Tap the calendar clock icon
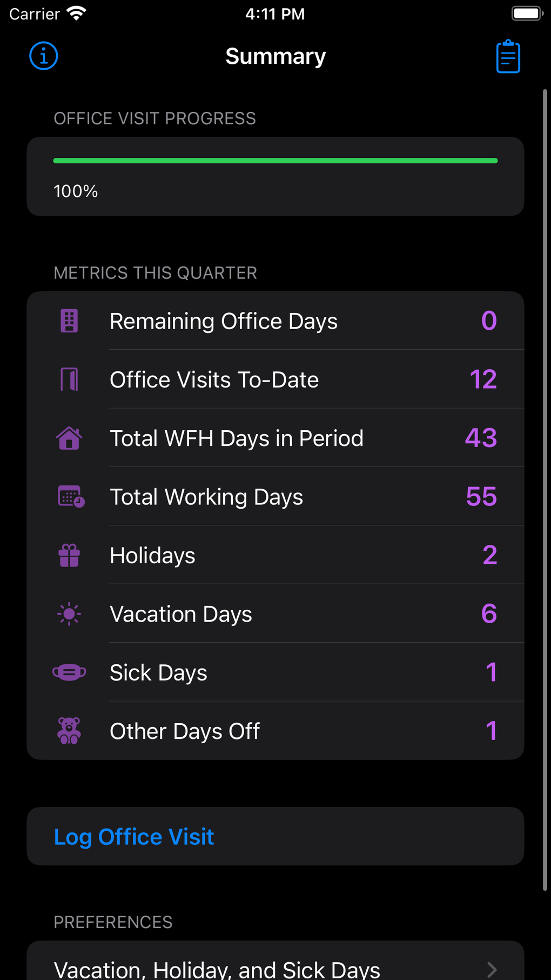 pos(71,496)
